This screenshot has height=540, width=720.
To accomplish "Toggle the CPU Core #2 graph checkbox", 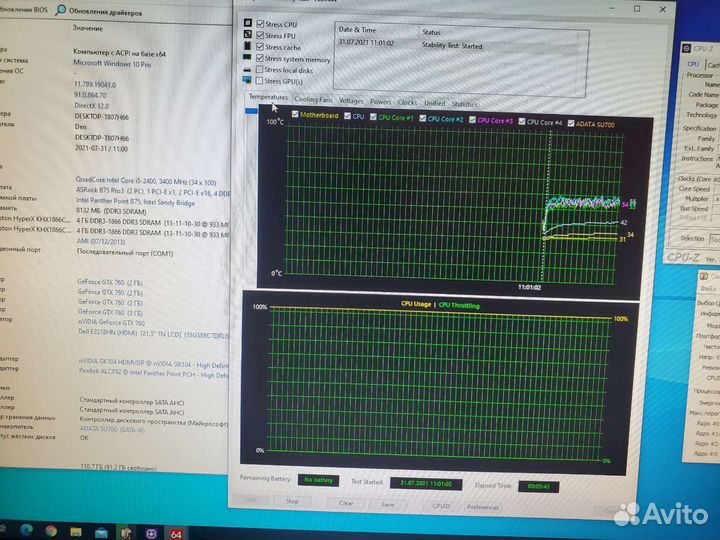I will click(x=423, y=118).
